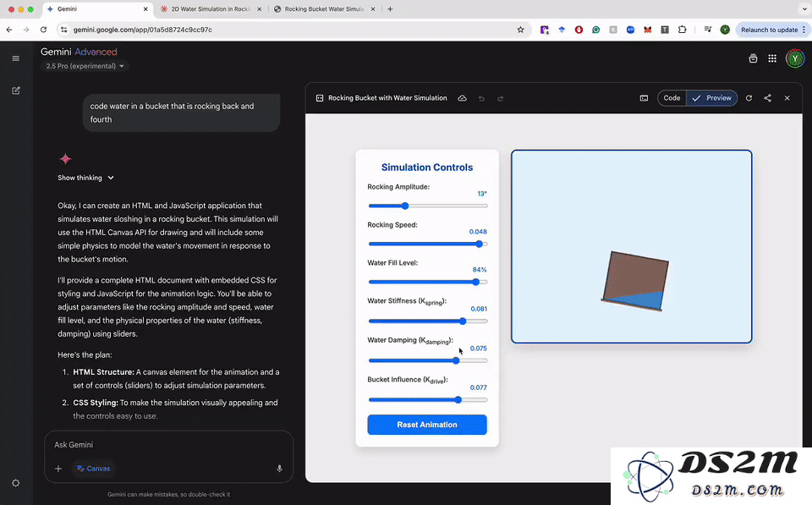This screenshot has width=812, height=505.
Task: Click the cloud save icon in canvas header
Action: [x=462, y=98]
